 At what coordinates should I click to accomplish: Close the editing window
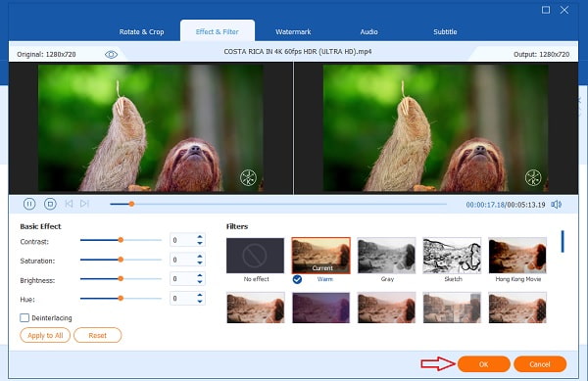pyautogui.click(x=564, y=10)
